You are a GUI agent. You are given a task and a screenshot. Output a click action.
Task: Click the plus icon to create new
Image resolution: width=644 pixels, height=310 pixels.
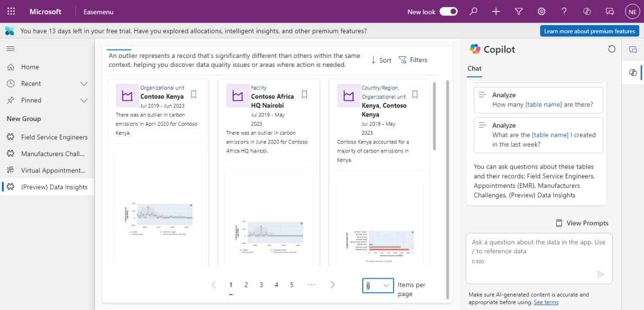tap(496, 11)
